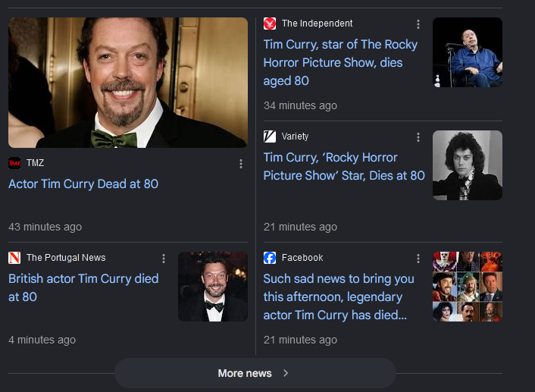Viewport: 535px width, 392px height.
Task: Click the More news button
Action: (255, 373)
